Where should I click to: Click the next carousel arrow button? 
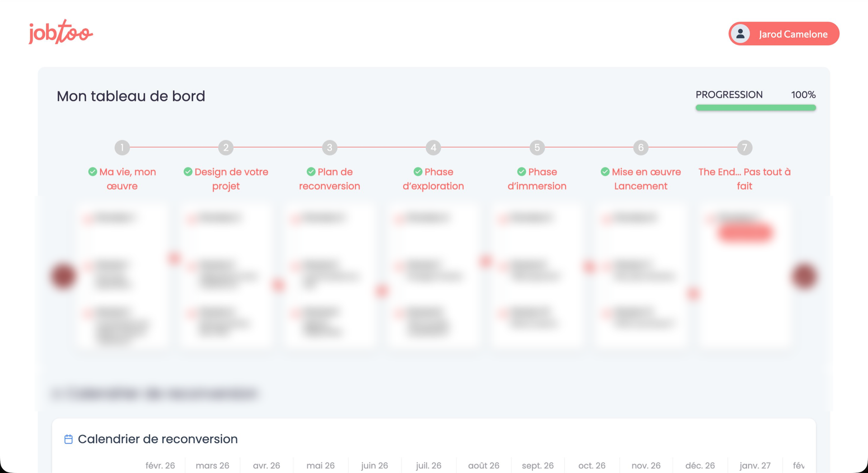tap(804, 276)
